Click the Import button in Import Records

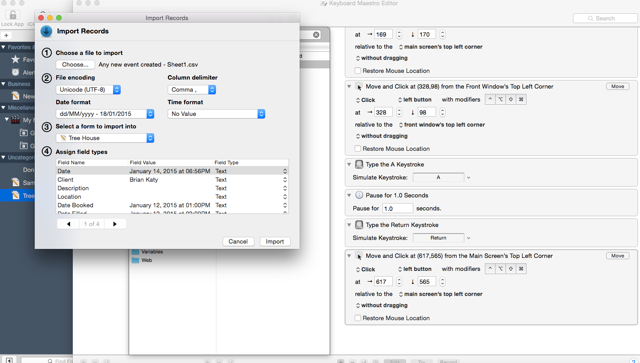coord(275,241)
